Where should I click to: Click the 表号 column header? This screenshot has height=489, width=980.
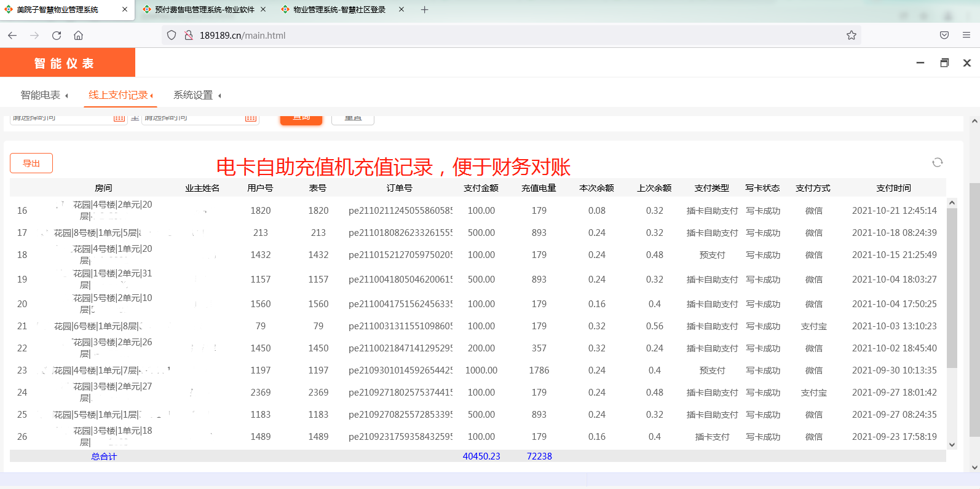[x=318, y=188]
